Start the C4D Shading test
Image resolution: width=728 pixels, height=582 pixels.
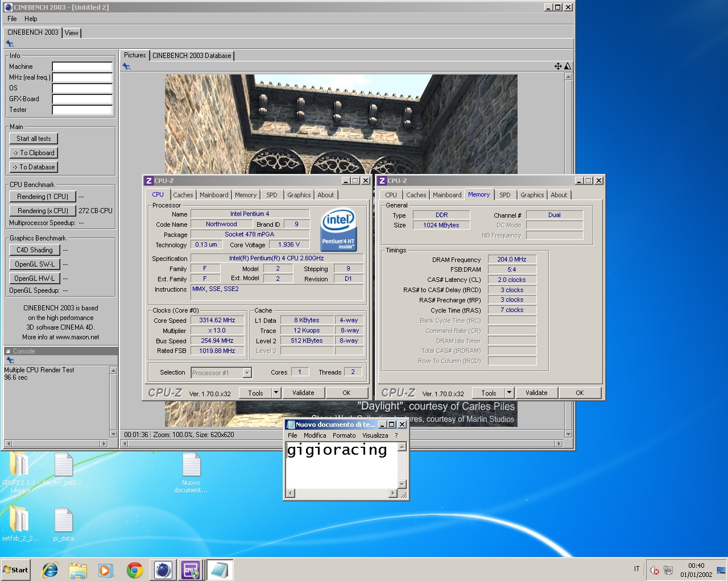(x=34, y=250)
